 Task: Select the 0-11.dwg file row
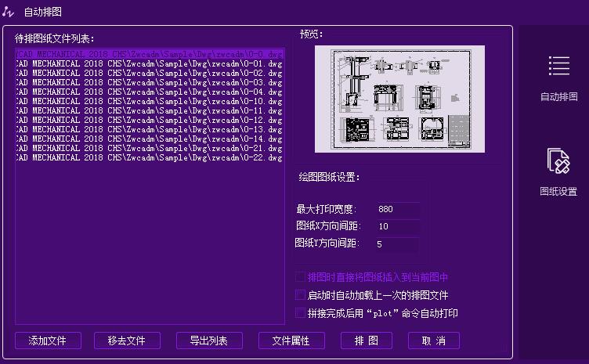pyautogui.click(x=150, y=110)
